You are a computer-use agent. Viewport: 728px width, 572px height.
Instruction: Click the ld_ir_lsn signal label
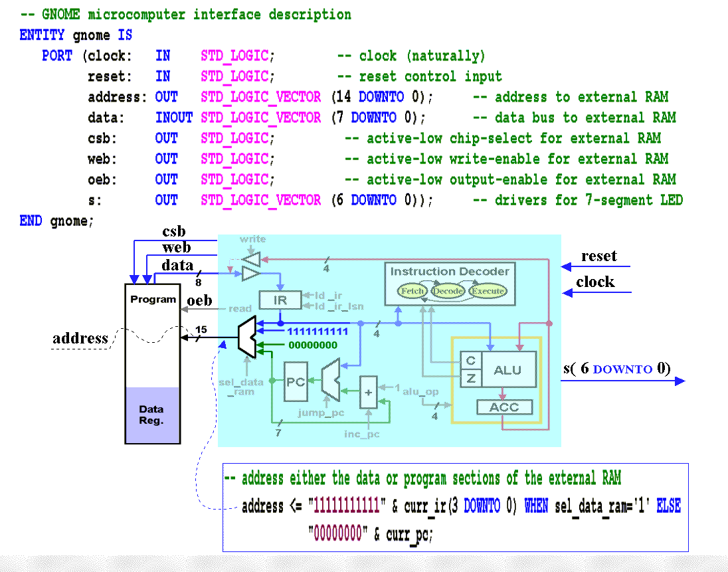(339, 306)
